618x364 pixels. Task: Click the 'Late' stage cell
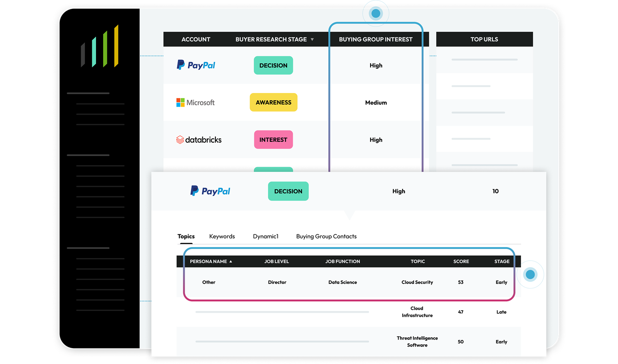(501, 312)
